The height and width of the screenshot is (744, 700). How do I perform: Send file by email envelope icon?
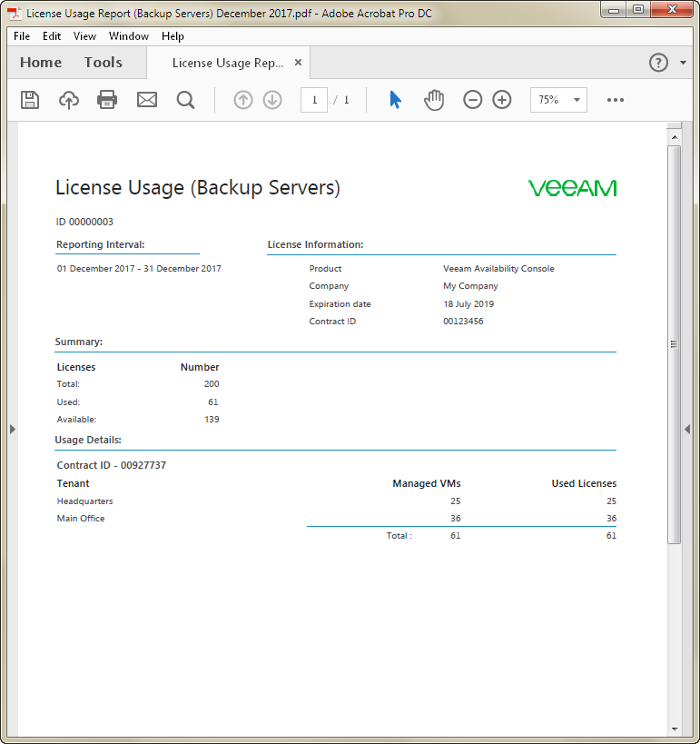147,100
